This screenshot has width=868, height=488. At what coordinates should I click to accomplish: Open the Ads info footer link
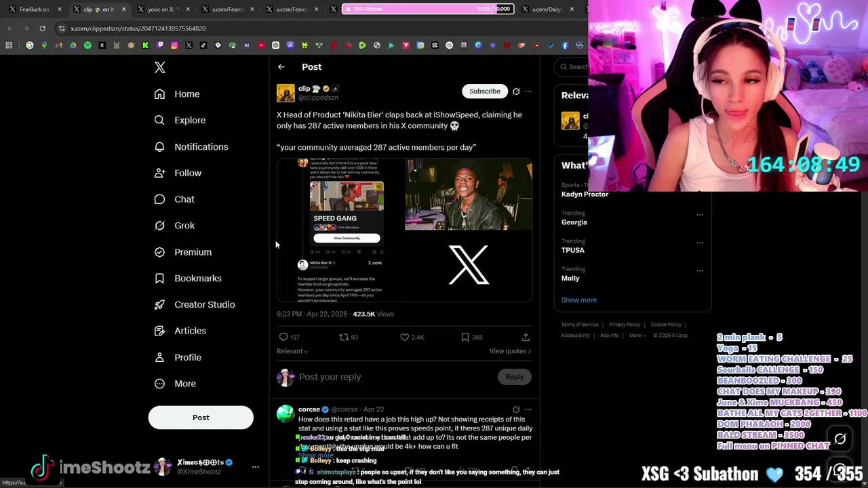coord(609,335)
